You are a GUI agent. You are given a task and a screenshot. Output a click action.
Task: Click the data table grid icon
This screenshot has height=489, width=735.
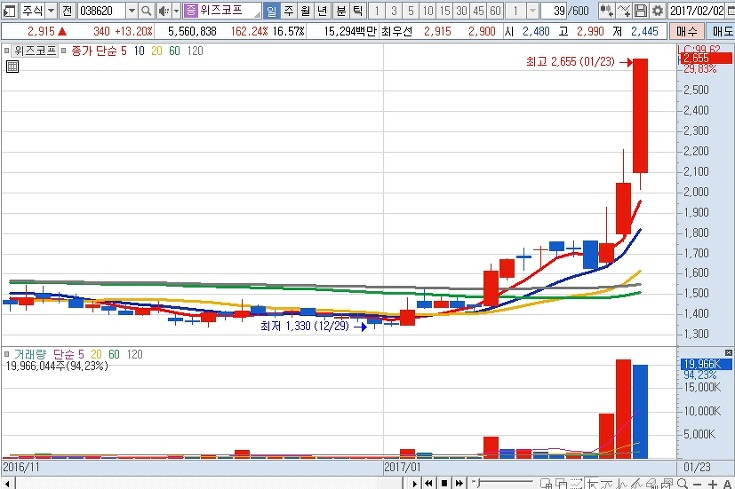pyautogui.click(x=12, y=67)
